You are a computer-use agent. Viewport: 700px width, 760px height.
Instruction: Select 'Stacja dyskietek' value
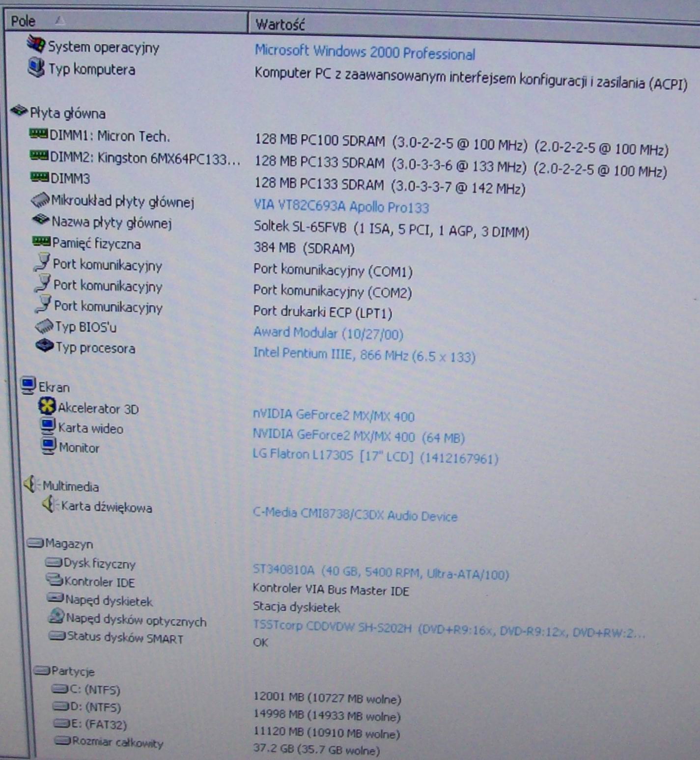point(296,607)
